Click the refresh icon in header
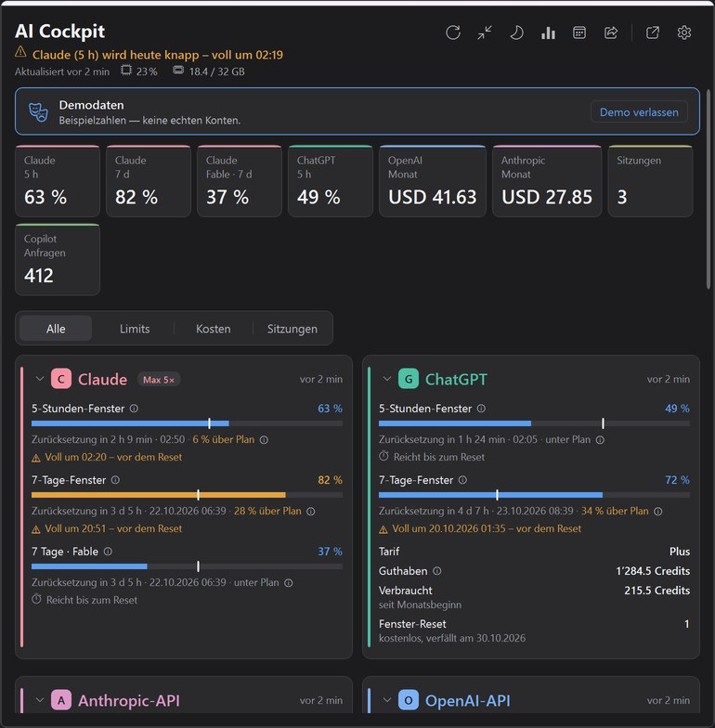Image resolution: width=715 pixels, height=728 pixels. (453, 32)
